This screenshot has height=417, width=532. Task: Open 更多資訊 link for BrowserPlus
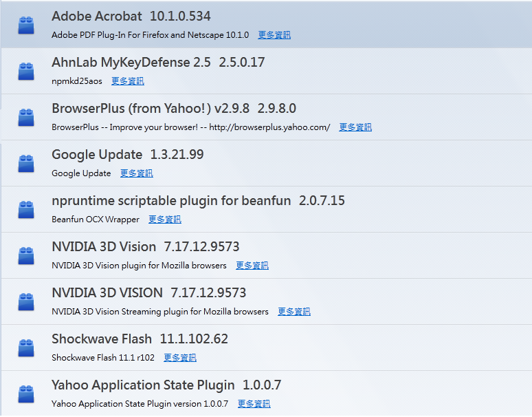[x=355, y=127]
